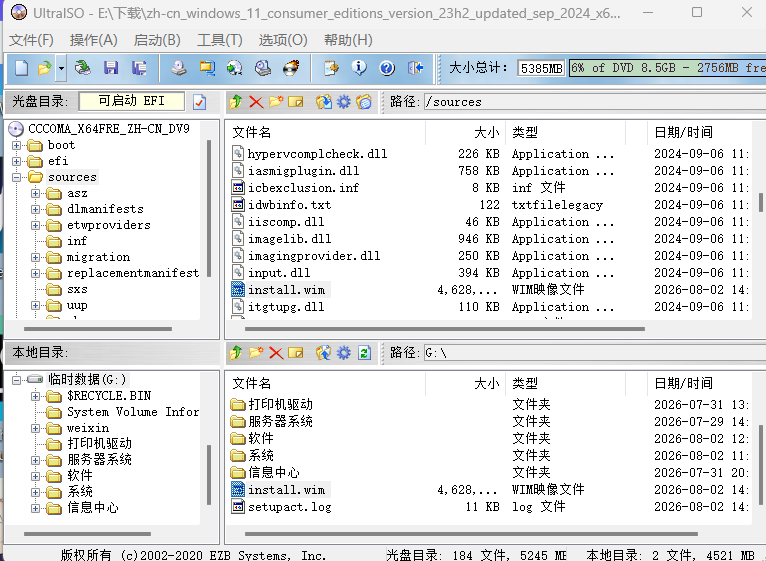Screen dimensions: 766x561
Task: Click the horizontal scrollbar under disc file list
Action: 445,329
